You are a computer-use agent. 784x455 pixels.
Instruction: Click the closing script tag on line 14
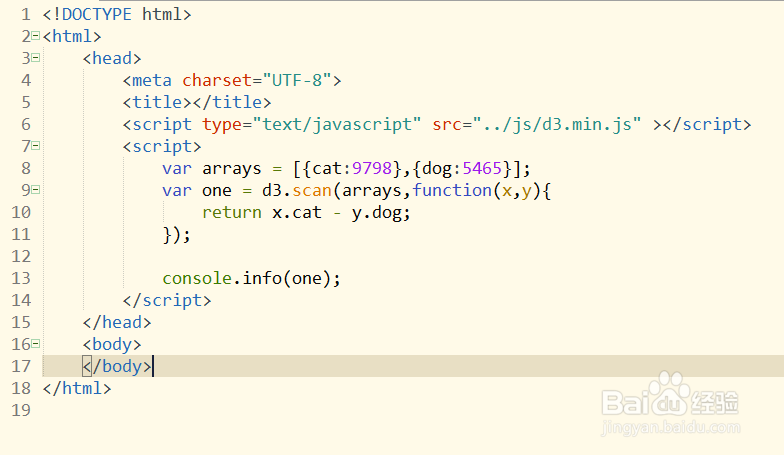(x=167, y=300)
